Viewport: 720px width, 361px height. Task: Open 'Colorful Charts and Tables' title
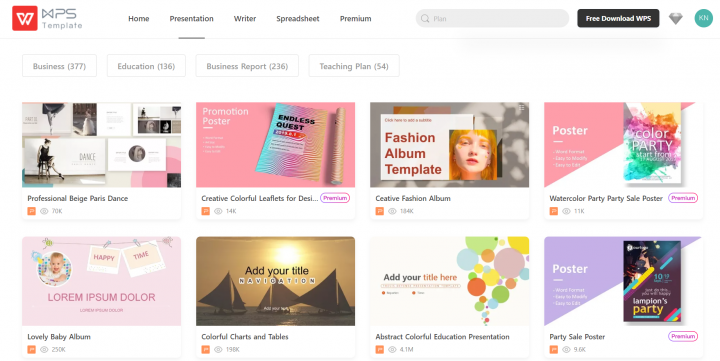pyautogui.click(x=245, y=337)
